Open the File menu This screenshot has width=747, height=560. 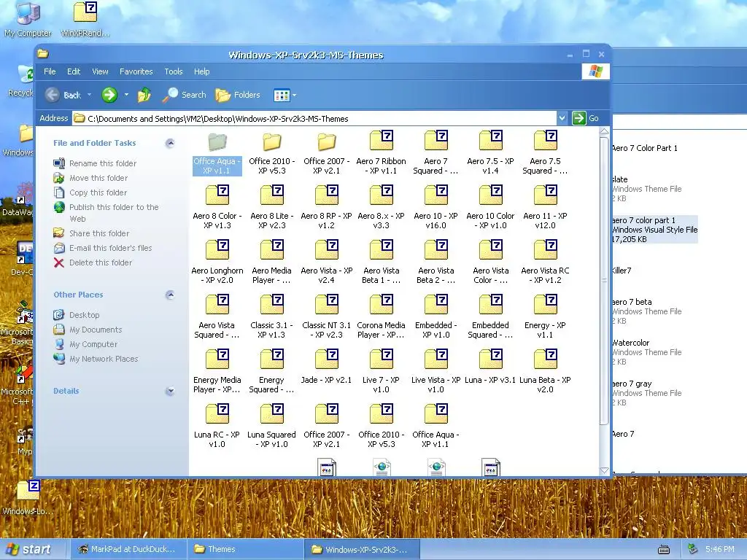point(50,71)
